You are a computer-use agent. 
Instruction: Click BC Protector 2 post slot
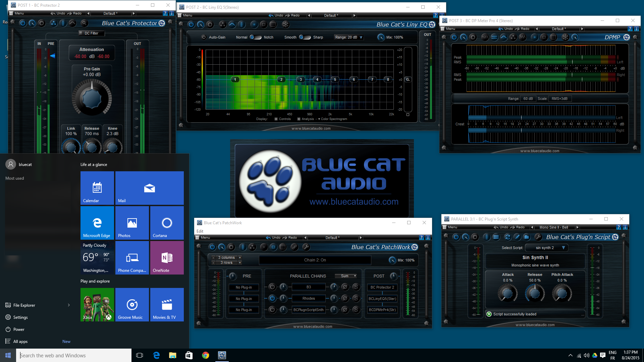pyautogui.click(x=382, y=287)
